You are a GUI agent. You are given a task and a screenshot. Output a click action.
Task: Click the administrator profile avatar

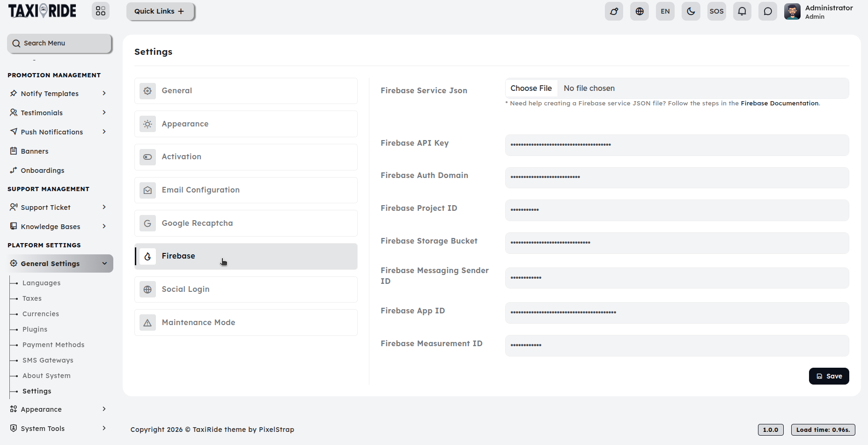(x=792, y=12)
